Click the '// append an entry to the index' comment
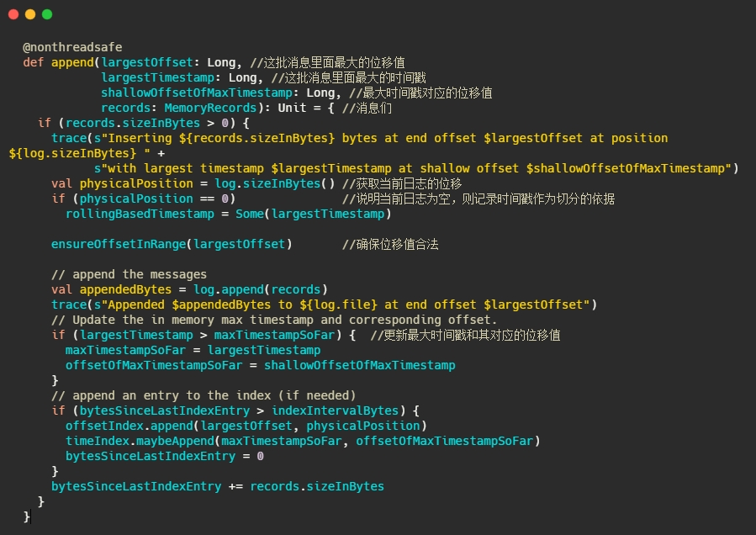 [x=204, y=395]
